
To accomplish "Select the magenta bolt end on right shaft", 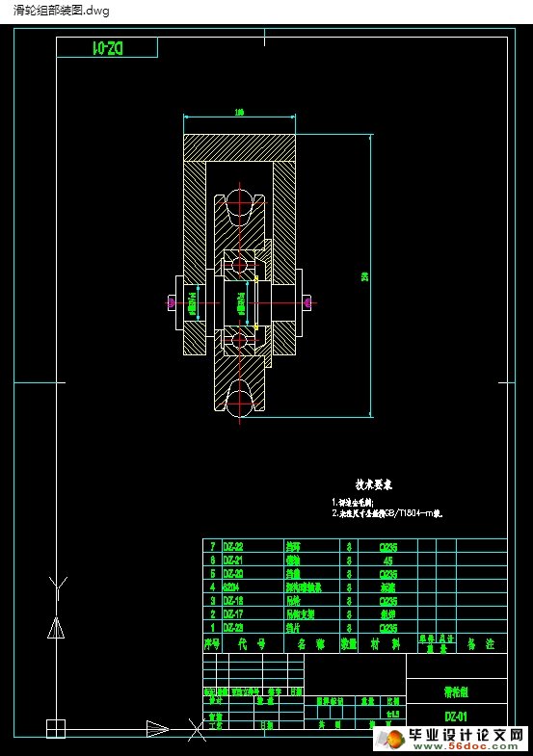I will click(x=308, y=302).
